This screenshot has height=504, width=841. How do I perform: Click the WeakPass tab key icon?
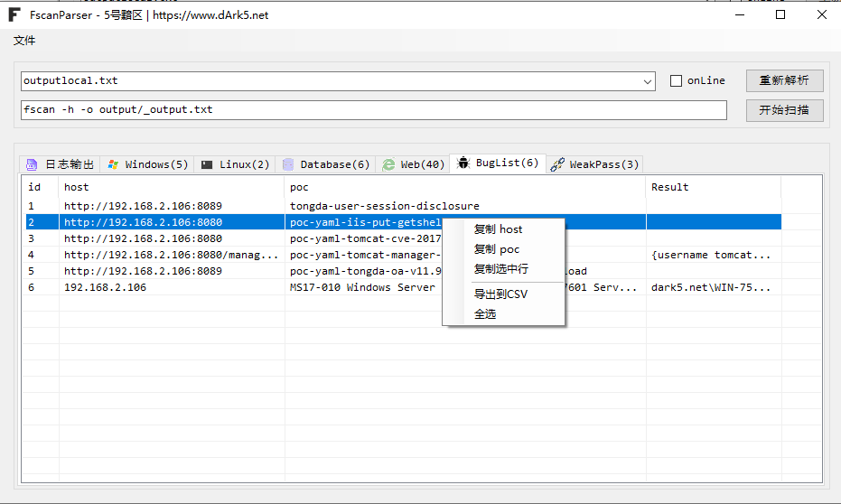click(x=557, y=164)
